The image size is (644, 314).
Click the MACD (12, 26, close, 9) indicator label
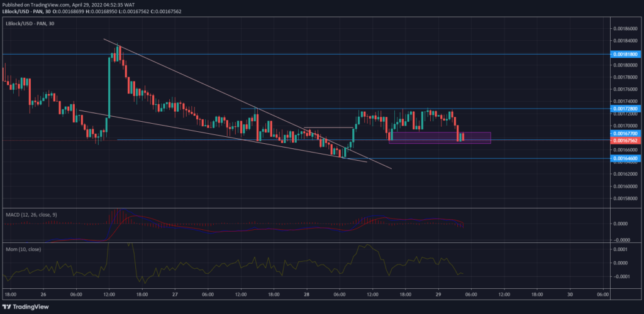pyautogui.click(x=32, y=215)
